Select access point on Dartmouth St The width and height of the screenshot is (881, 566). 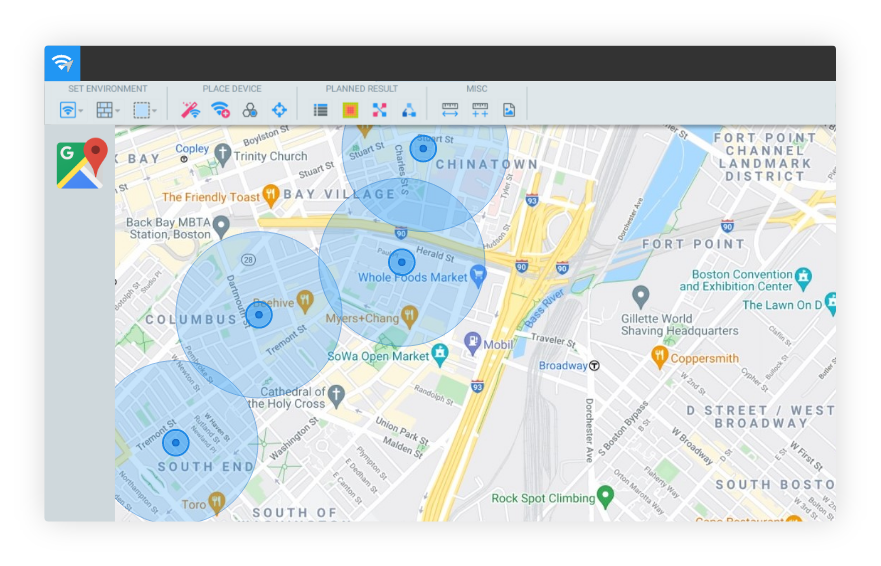259,315
